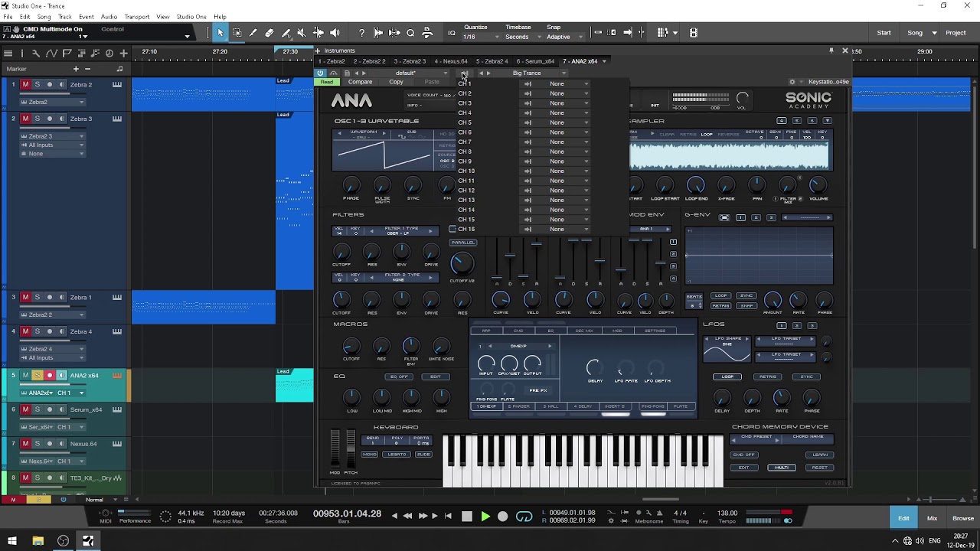Open instrument editor of ANA2 x64 track
The height and width of the screenshot is (551, 980).
pos(117,376)
